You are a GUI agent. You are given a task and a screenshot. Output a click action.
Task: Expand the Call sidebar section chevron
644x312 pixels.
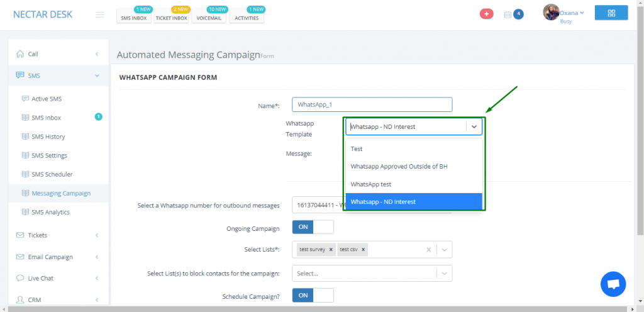point(97,53)
